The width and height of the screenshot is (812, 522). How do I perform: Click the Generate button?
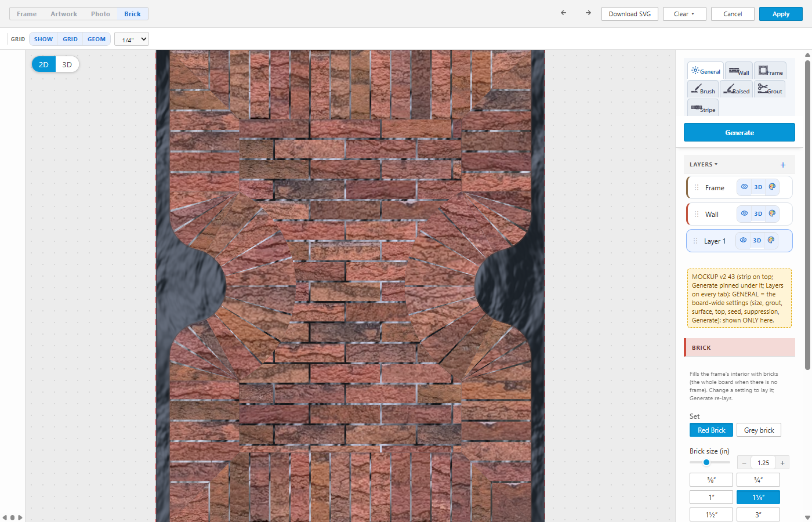739,132
